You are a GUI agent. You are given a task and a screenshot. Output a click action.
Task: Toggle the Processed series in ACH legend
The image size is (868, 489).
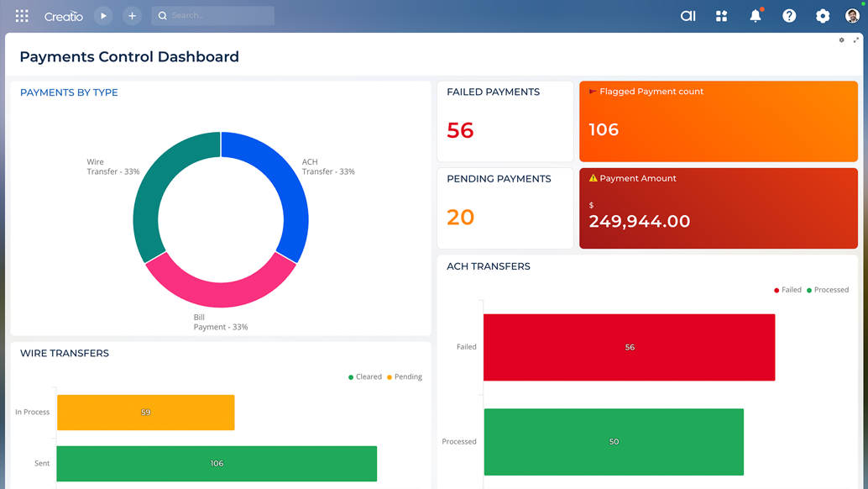[828, 290]
